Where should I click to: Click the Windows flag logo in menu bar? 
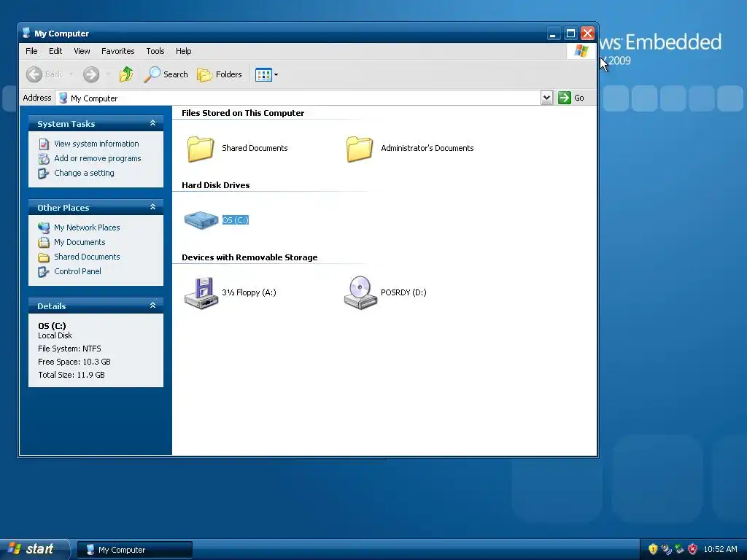pos(581,51)
